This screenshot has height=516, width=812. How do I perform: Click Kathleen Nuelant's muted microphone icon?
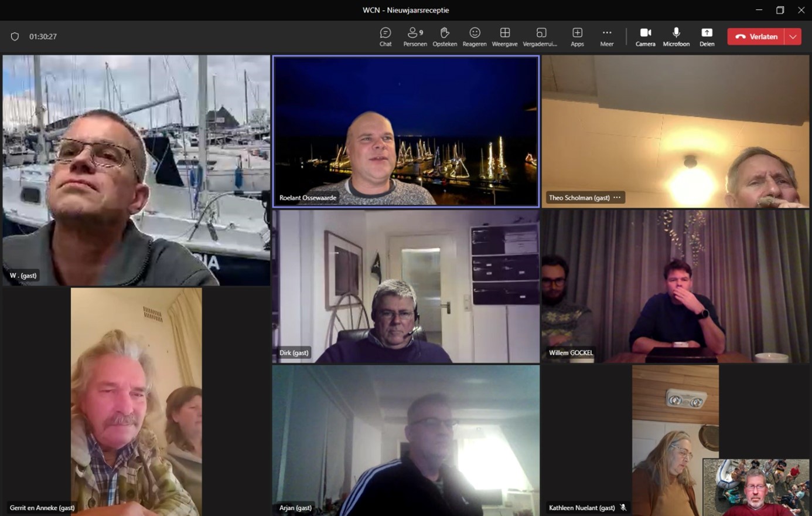coord(623,508)
